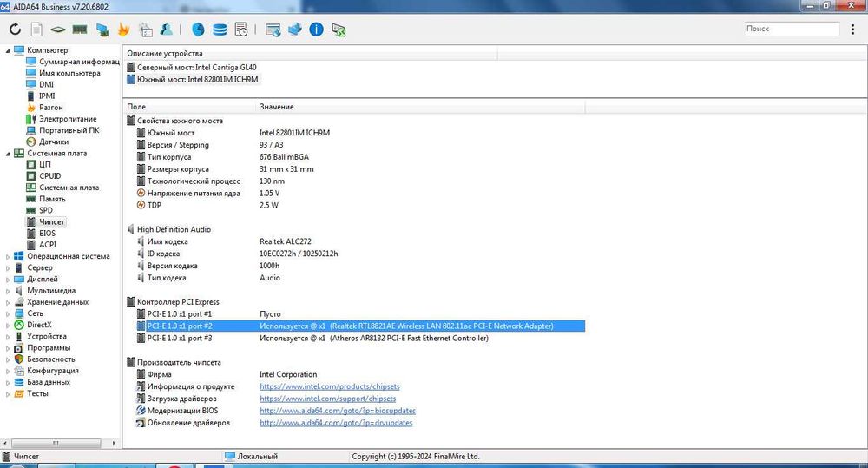The width and height of the screenshot is (868, 468).
Task: Launch the flame stability test icon
Action: [123, 30]
